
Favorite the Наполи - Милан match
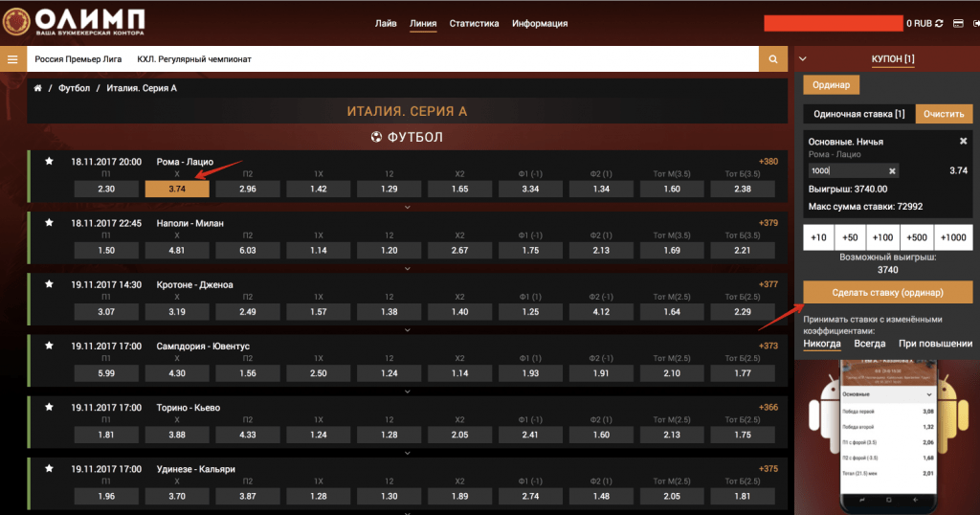(x=49, y=223)
